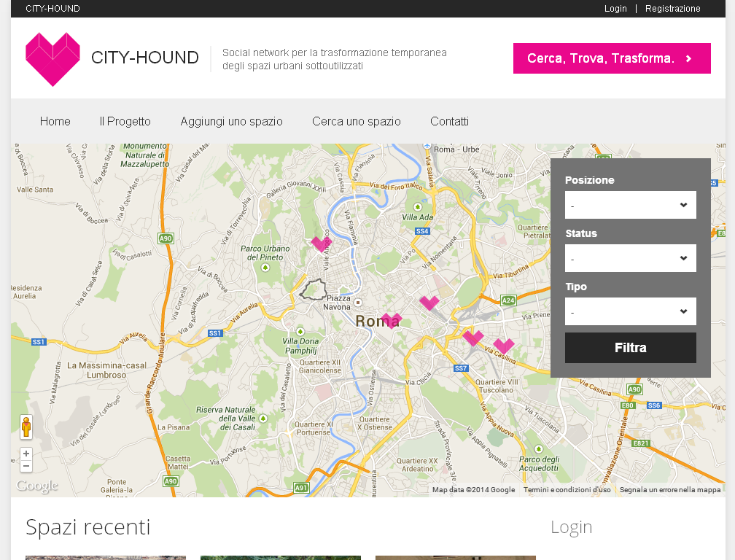Click the Spazi recenti heading
The image size is (735, 560).
point(87,527)
